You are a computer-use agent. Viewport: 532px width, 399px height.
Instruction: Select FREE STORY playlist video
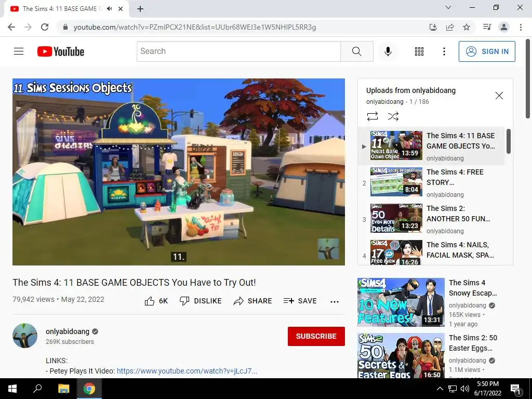(x=431, y=182)
